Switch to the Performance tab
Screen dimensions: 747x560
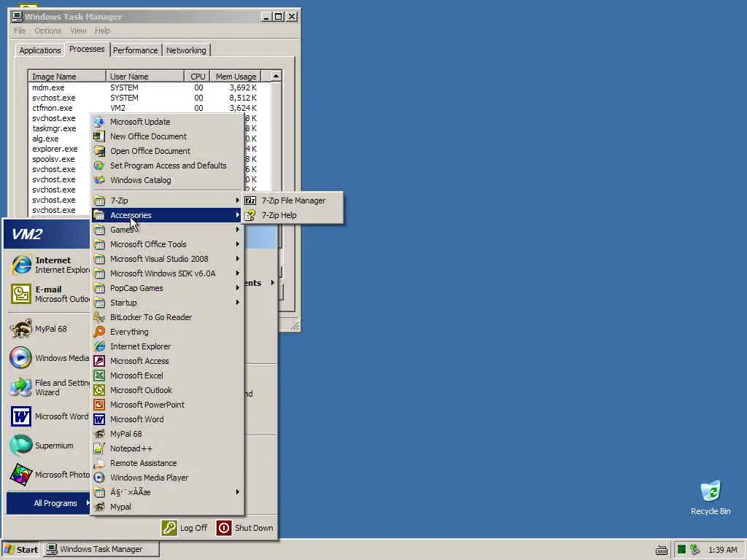coord(135,50)
